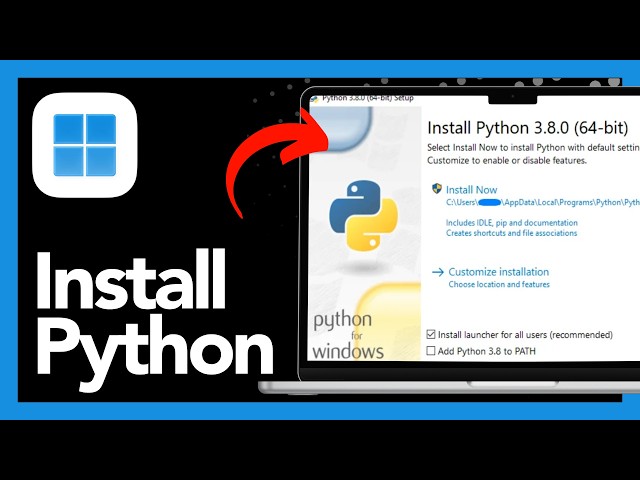
Task: Enable Add Python 3.8 to PATH checkbox
Action: [x=431, y=351]
